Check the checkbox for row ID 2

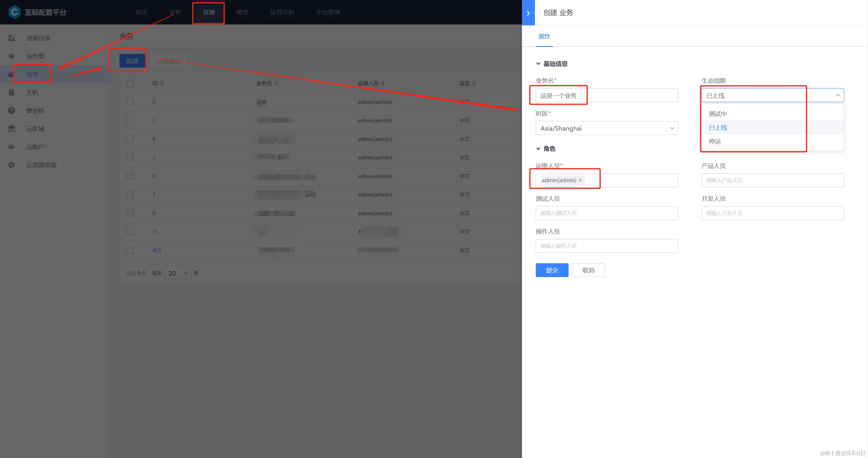pyautogui.click(x=130, y=102)
